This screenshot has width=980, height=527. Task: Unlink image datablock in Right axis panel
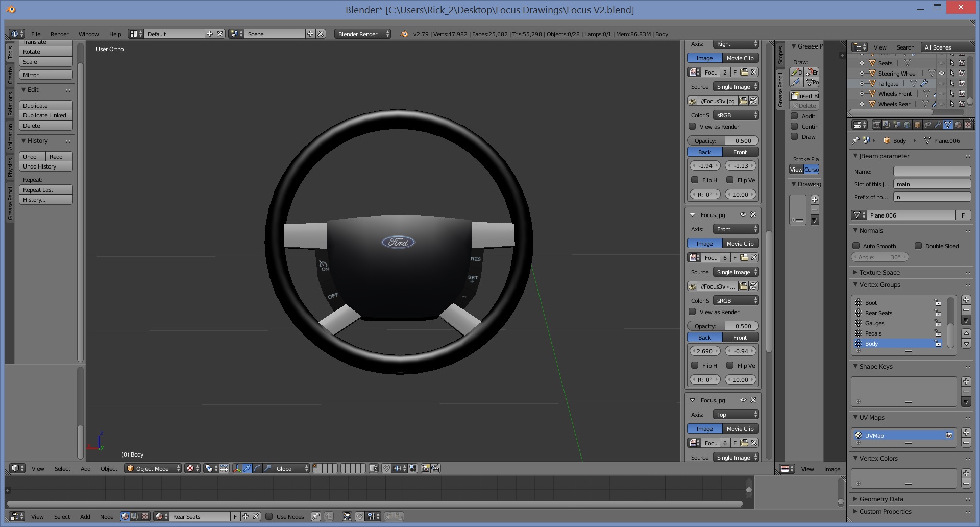pos(754,72)
